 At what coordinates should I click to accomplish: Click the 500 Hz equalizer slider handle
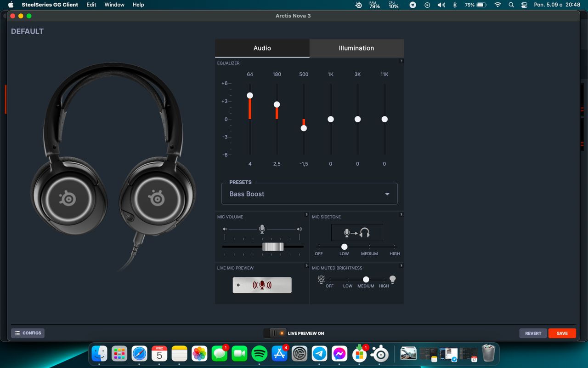(304, 128)
